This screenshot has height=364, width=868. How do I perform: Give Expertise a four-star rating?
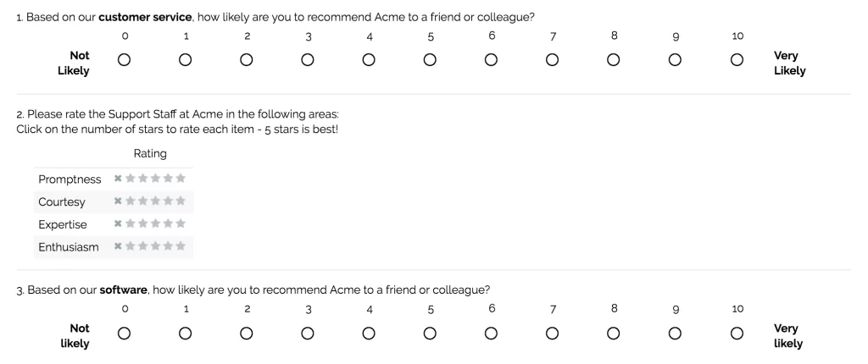point(168,223)
